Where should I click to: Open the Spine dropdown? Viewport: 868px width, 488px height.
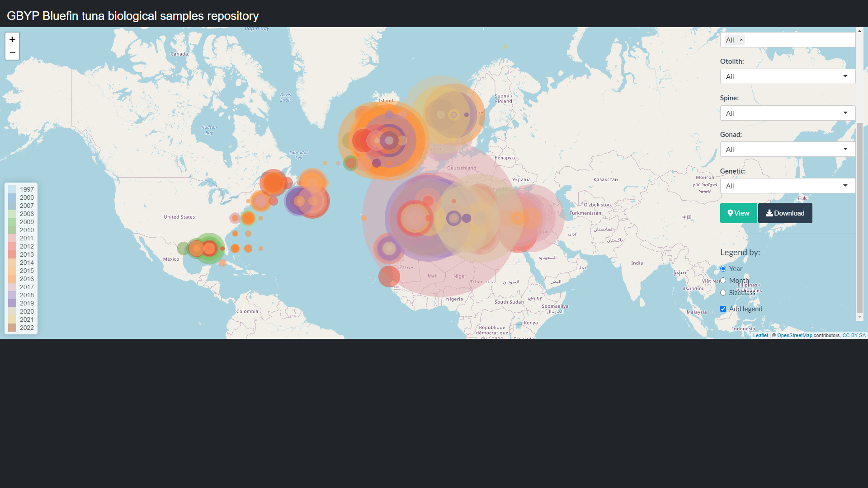pyautogui.click(x=787, y=113)
